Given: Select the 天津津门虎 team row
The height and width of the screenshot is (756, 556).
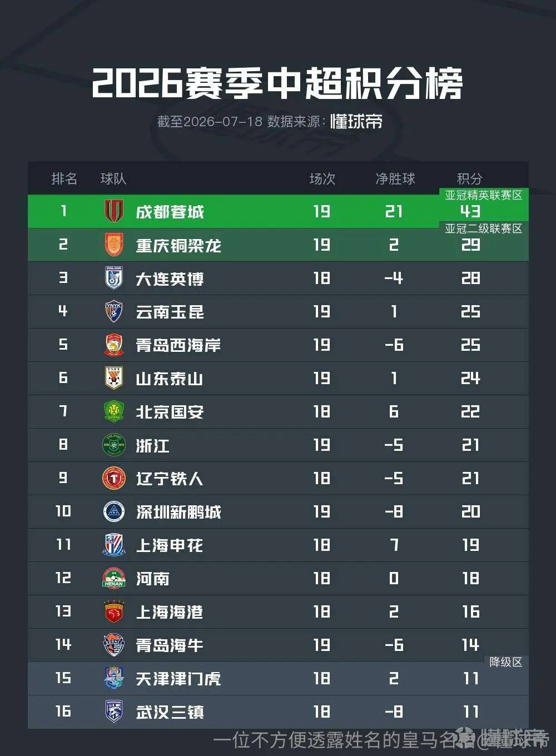Looking at the screenshot, I should [278, 678].
